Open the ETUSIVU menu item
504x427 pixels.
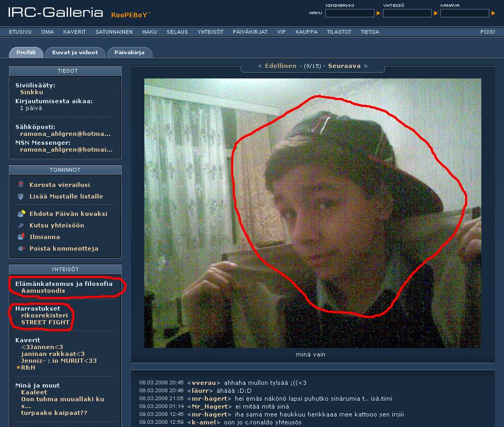pyautogui.click(x=20, y=32)
